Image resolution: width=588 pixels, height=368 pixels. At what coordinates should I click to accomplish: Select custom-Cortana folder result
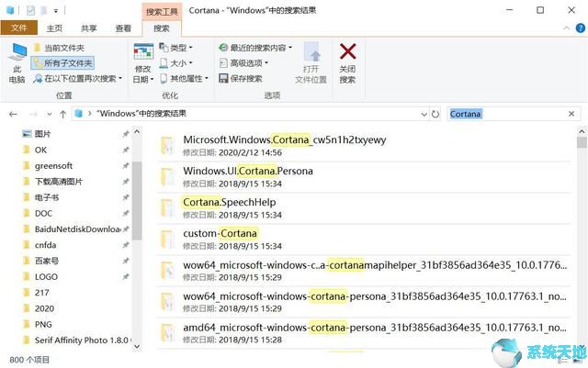364,240
